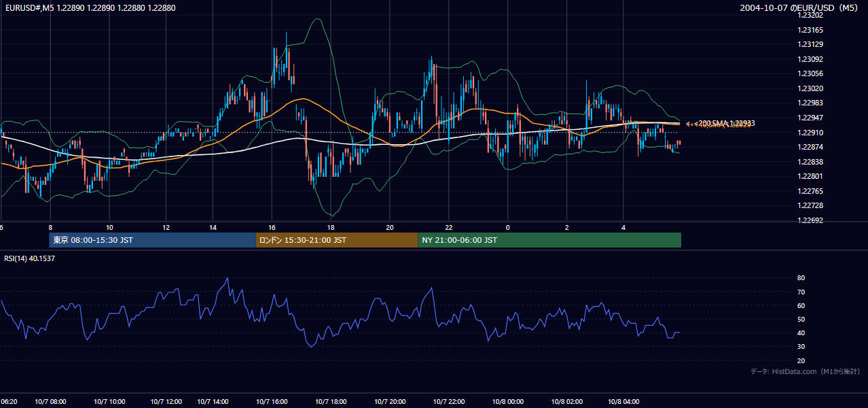Click the RSI scale level 40
This screenshot has width=868, height=408.
(x=801, y=333)
